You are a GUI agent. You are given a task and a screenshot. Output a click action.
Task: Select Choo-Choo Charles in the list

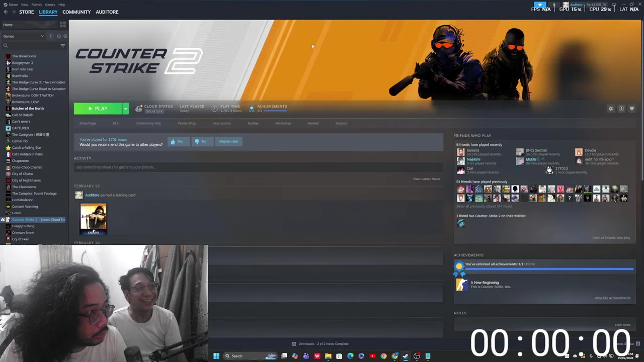pyautogui.click(x=27, y=167)
